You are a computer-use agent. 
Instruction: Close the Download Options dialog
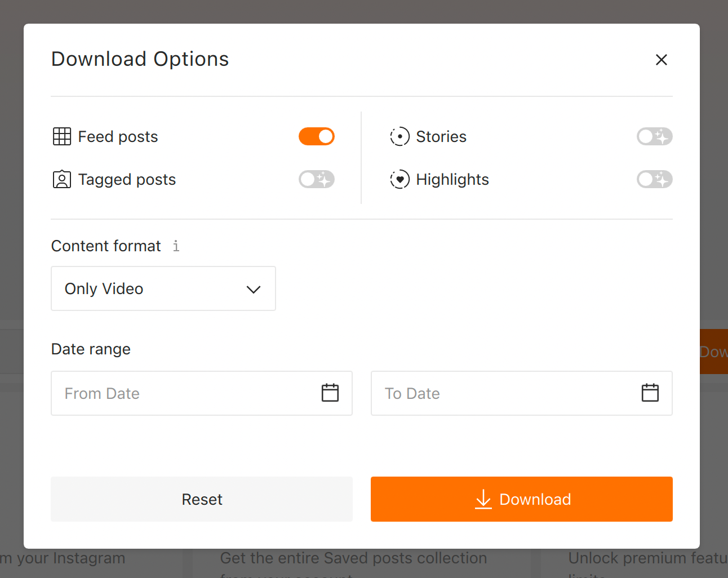pos(662,60)
